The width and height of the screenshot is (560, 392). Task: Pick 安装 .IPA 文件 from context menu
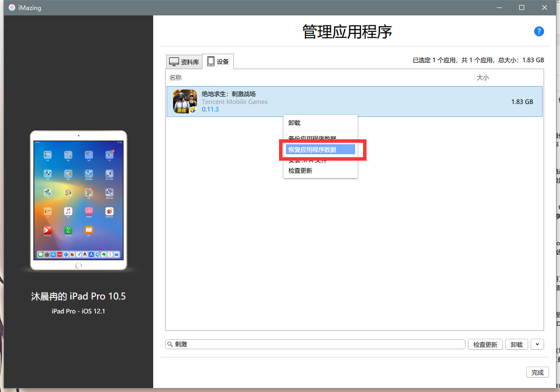pyautogui.click(x=307, y=161)
